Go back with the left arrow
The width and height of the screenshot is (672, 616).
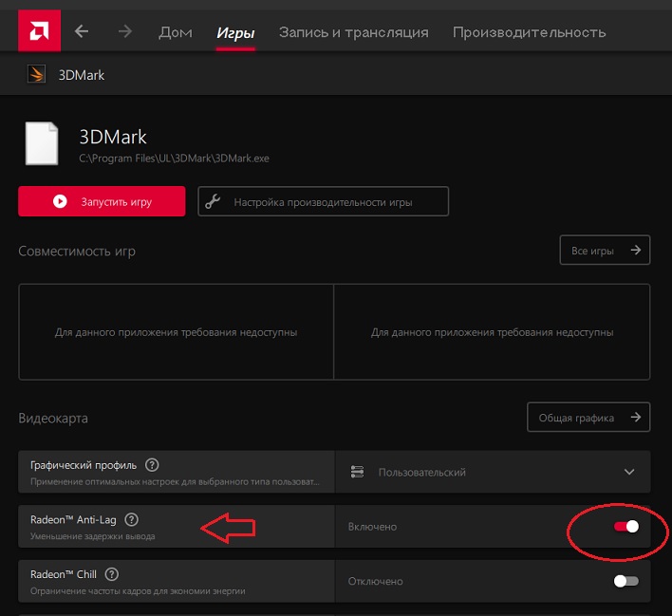(x=82, y=31)
